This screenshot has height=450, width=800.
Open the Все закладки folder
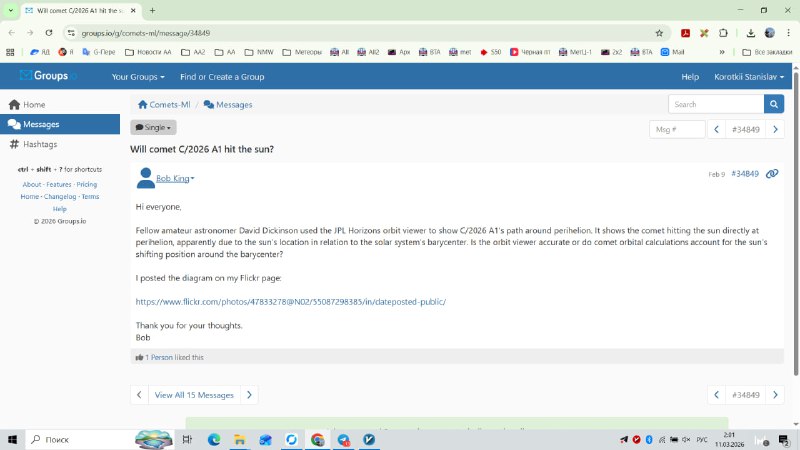767,52
